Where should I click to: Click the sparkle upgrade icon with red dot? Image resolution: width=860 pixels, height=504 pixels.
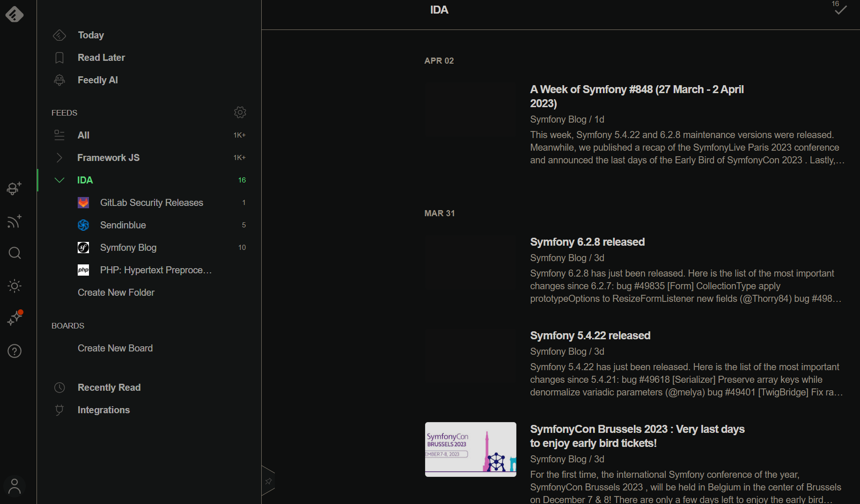(x=15, y=318)
